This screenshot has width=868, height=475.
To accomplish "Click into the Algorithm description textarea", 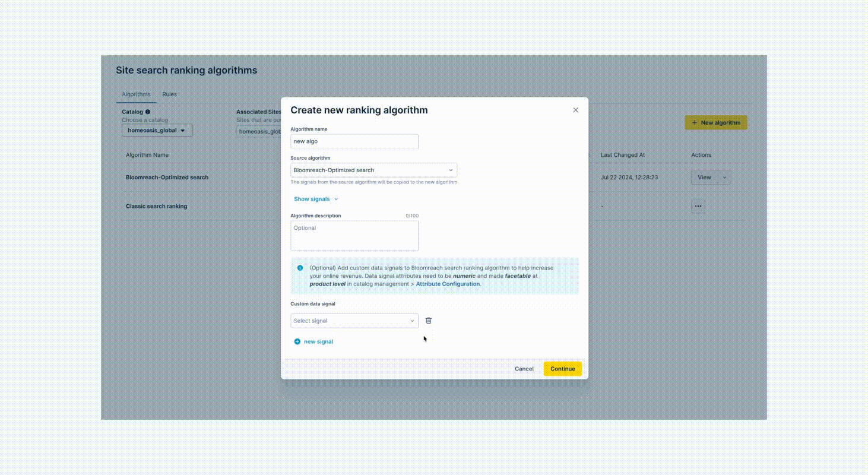I will (x=354, y=236).
